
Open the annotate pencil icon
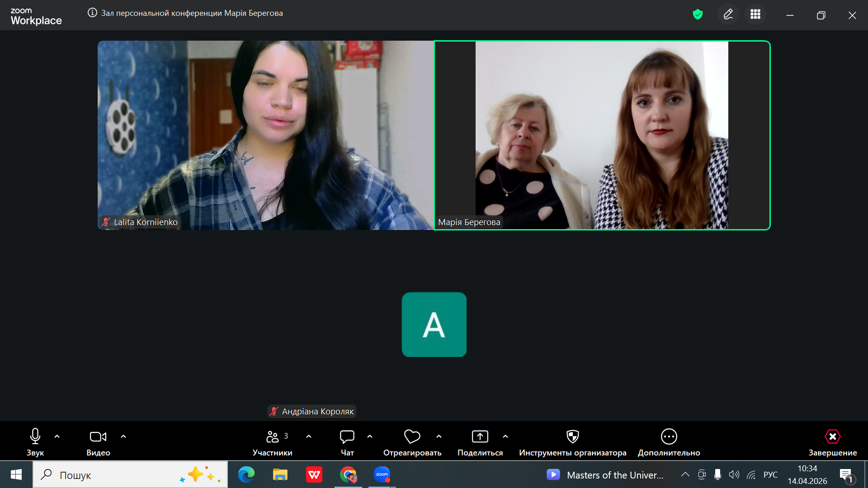point(728,14)
